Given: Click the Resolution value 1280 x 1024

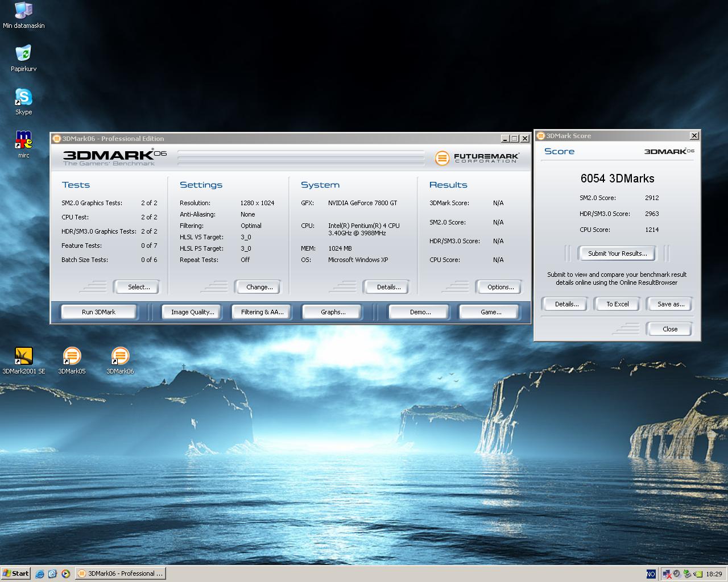Looking at the screenshot, I should coord(258,203).
